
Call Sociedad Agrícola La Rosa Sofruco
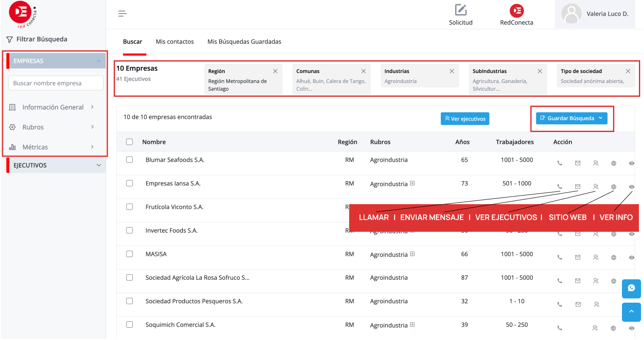click(x=560, y=281)
